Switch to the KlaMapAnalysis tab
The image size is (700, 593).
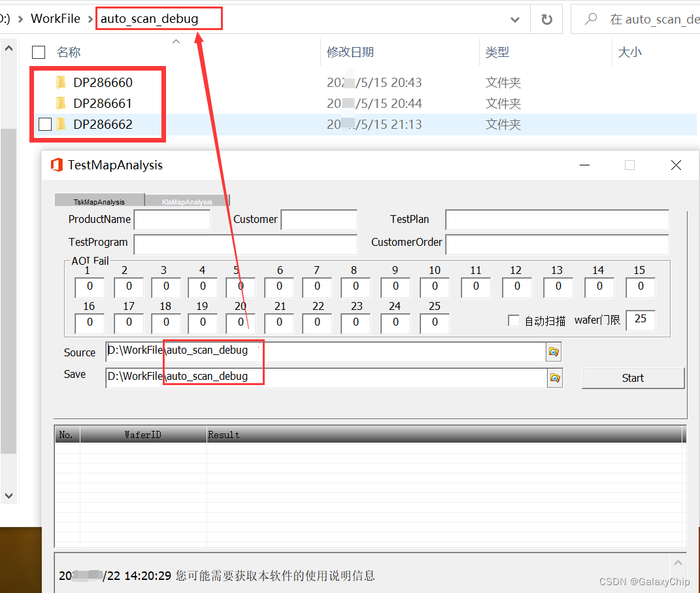pyautogui.click(x=187, y=200)
